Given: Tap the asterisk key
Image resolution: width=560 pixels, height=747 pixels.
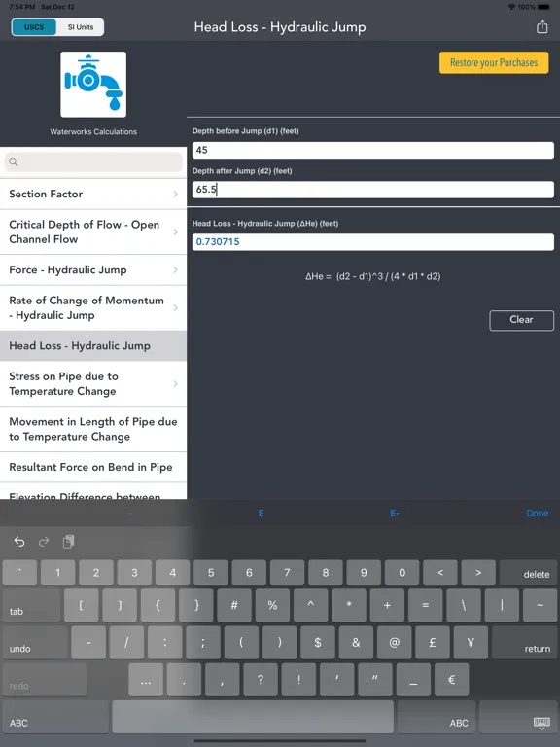Looking at the screenshot, I should [x=349, y=606].
